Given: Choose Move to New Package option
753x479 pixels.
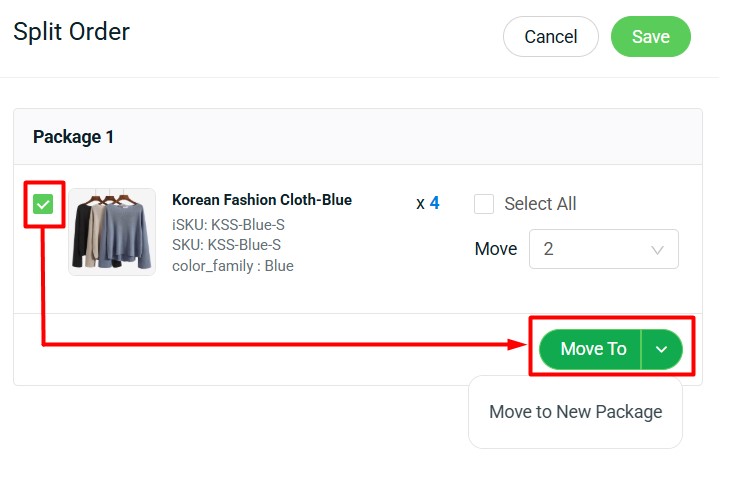Looking at the screenshot, I should pos(575,412).
